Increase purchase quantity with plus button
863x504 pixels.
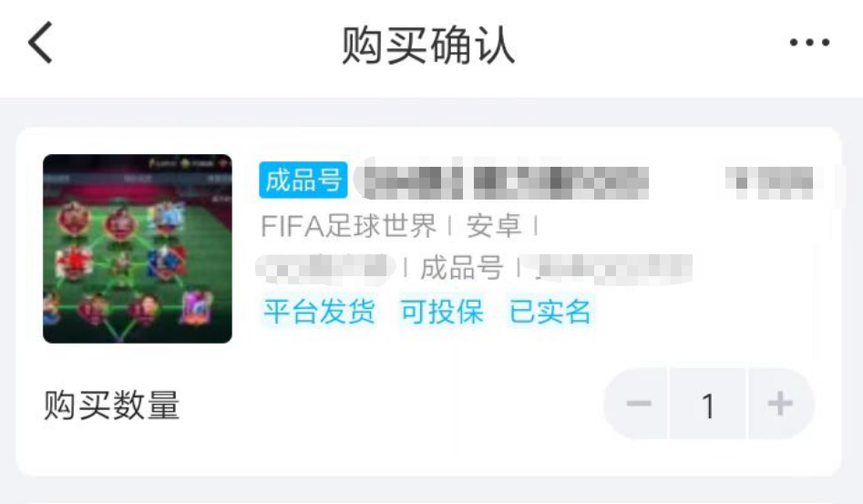click(780, 404)
